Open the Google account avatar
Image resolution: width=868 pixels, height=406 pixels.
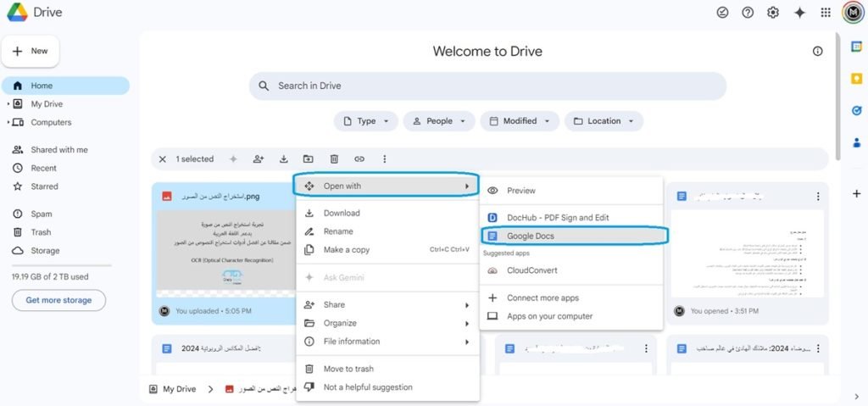tap(853, 12)
